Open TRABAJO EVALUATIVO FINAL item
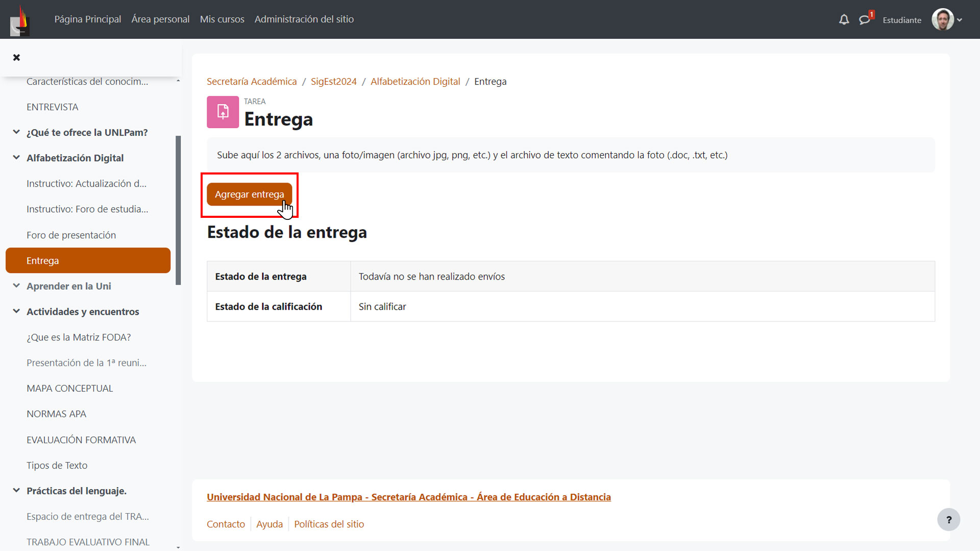The height and width of the screenshot is (551, 980). [x=88, y=542]
